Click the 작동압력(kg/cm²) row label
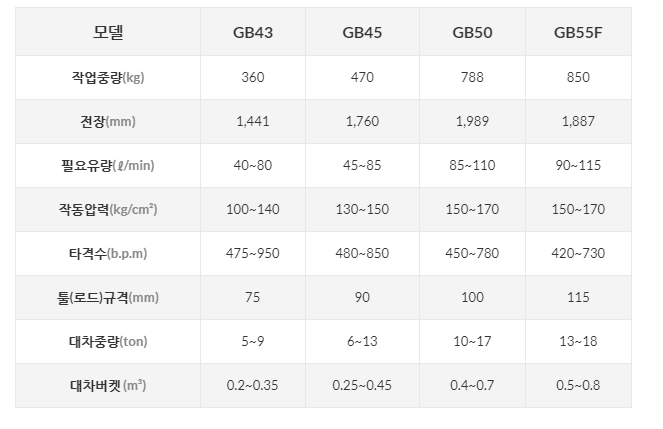 [108, 209]
